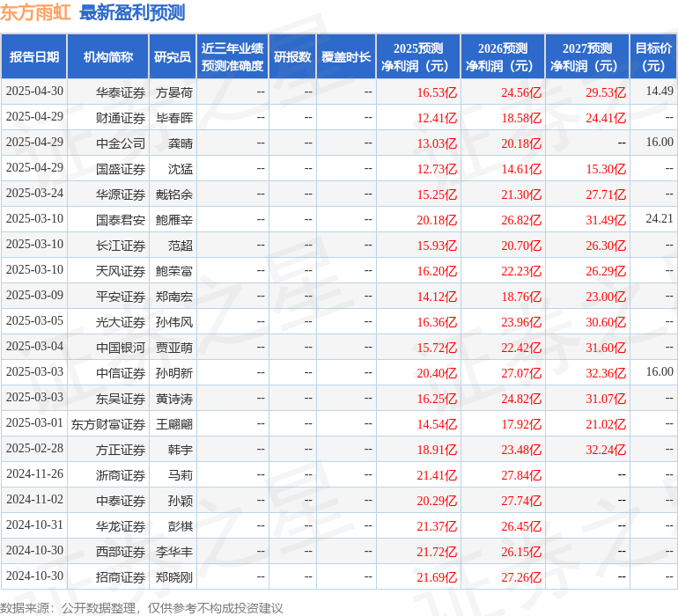678x616 pixels.
Task: Click researcher name 范超
Action: pos(181,246)
